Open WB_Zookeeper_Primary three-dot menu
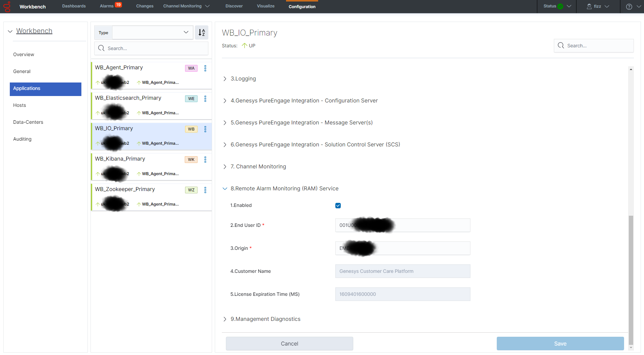Image resolution: width=644 pixels, height=355 pixels. tap(205, 190)
